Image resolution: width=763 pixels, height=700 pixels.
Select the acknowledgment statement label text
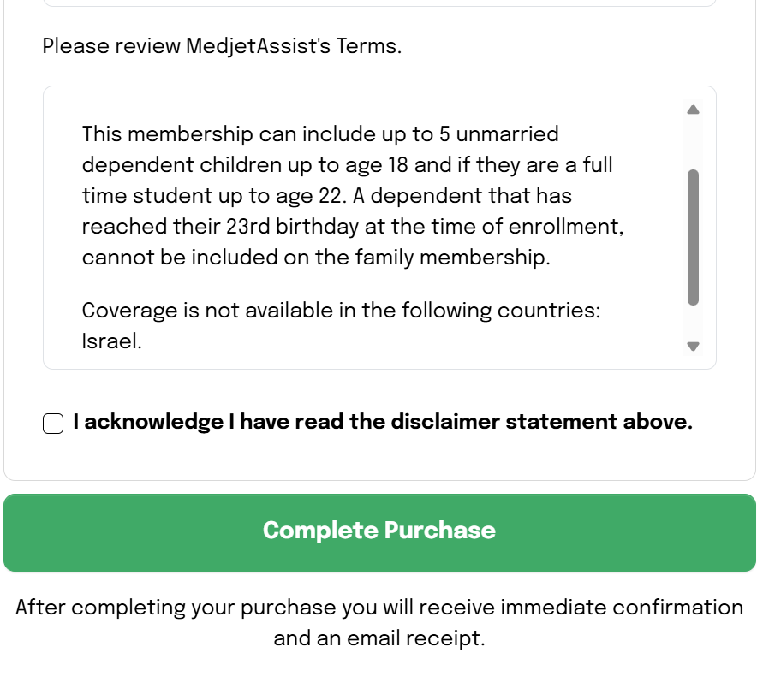click(x=381, y=422)
